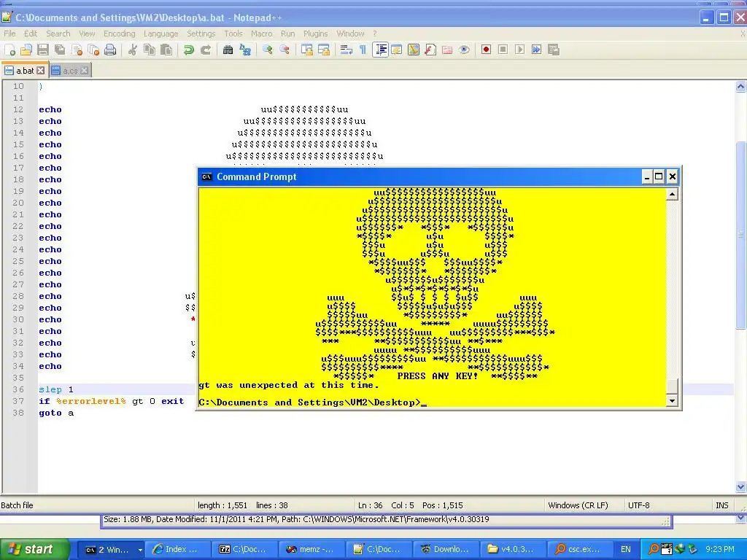Click Notepad++ editor scrollbar down arrow
This screenshot has width=747, height=560.
click(740, 486)
